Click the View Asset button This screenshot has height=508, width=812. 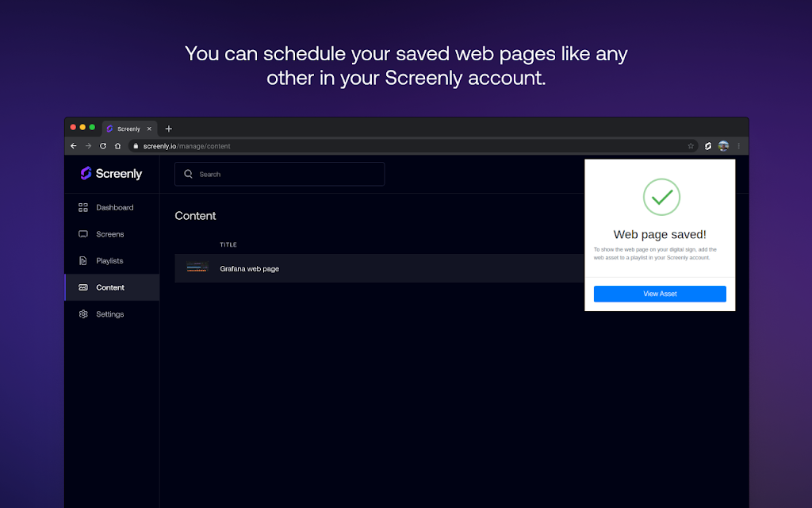(660, 294)
